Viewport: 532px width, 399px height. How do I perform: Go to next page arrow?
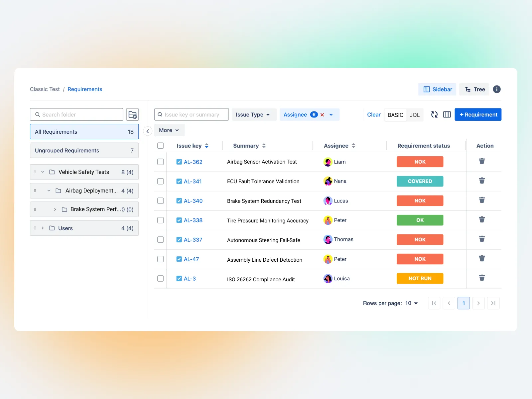pos(478,303)
